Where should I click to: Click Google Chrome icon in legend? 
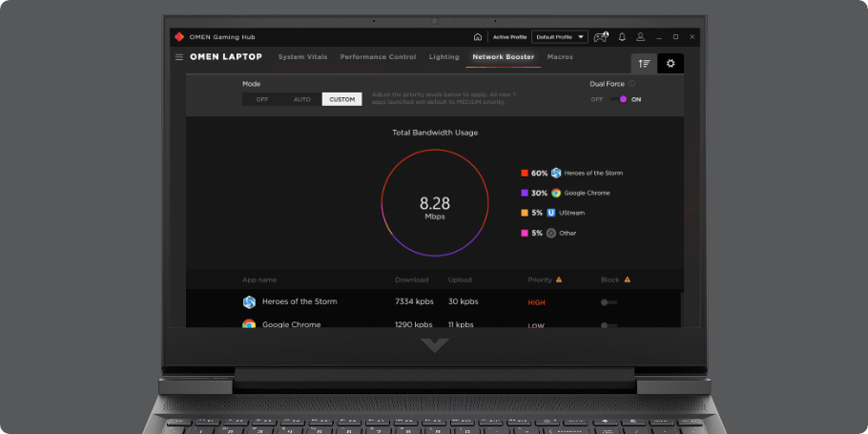[x=556, y=194]
